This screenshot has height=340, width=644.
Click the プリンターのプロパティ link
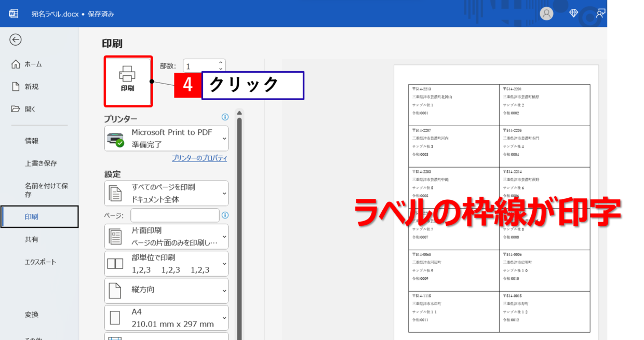(x=199, y=158)
